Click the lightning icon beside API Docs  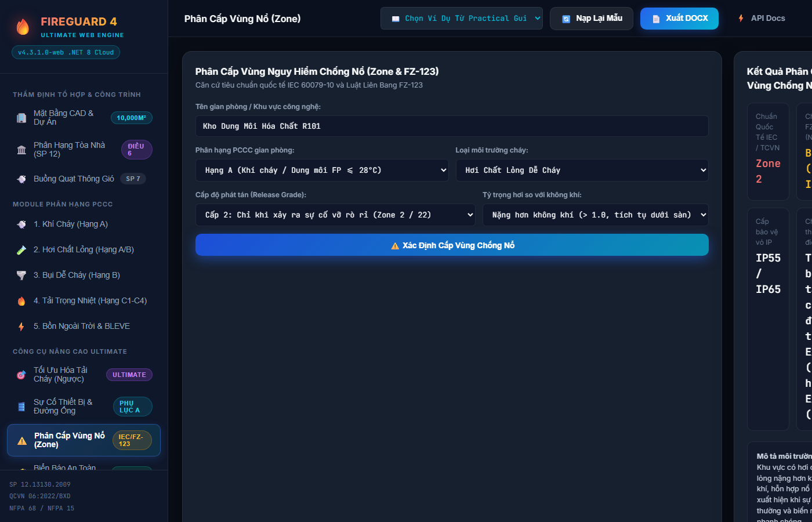coord(741,19)
